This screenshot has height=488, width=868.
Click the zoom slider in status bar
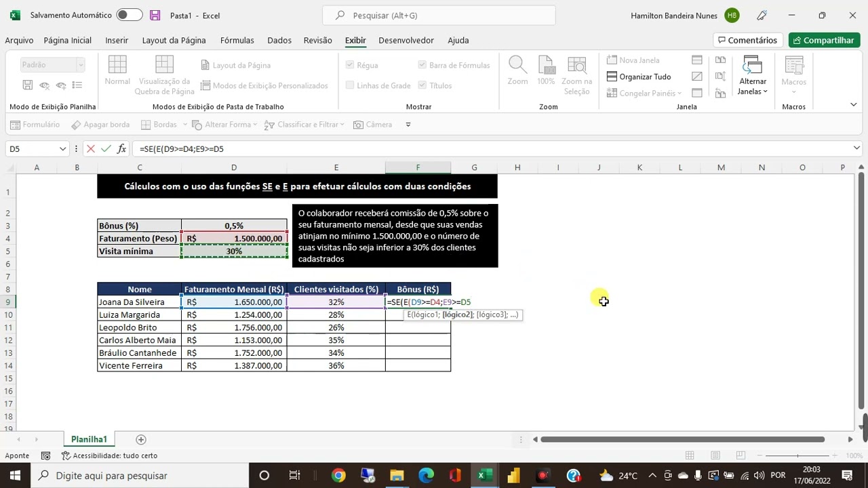pyautogui.click(x=798, y=455)
